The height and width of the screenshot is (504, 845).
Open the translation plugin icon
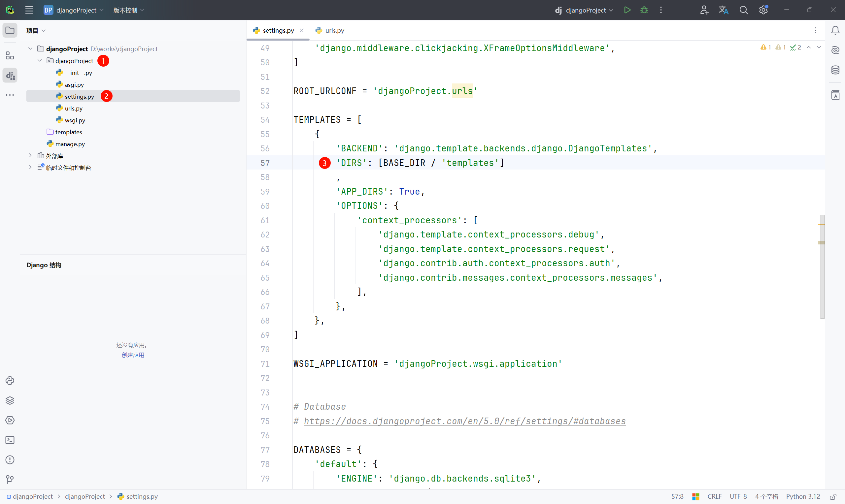pyautogui.click(x=723, y=10)
